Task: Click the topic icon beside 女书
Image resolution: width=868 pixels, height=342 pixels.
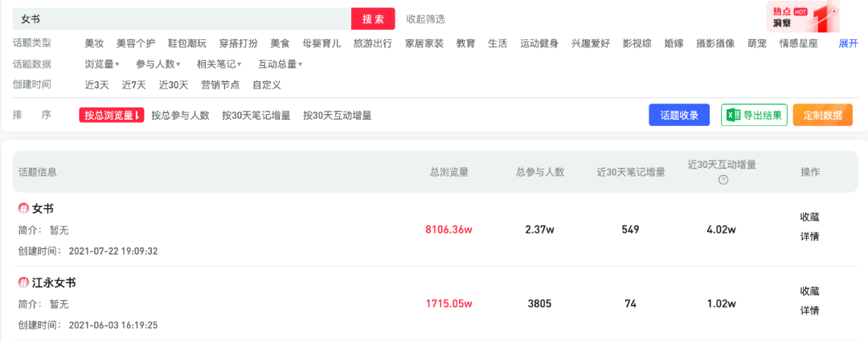Action: [24, 209]
